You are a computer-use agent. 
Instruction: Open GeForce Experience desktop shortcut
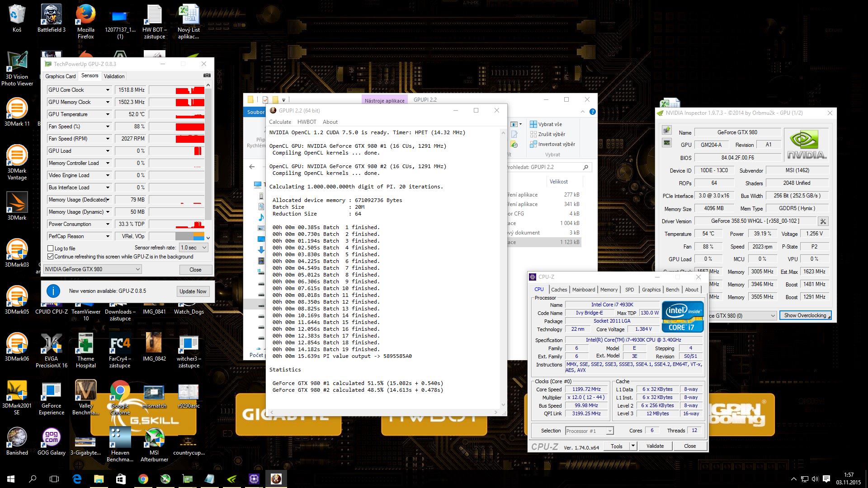pyautogui.click(x=51, y=397)
